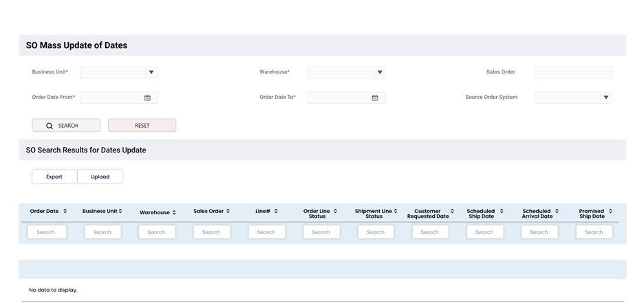The width and height of the screenshot is (644, 305).
Task: Open the Business Unit dropdown arrow
Action: click(151, 73)
